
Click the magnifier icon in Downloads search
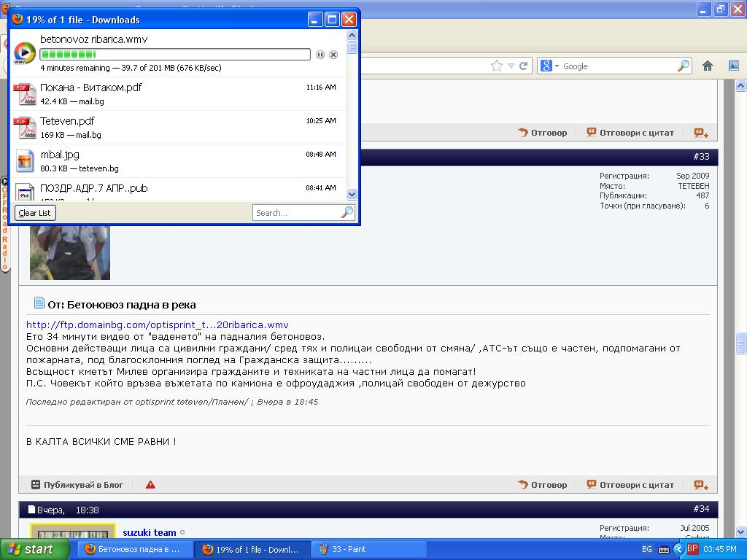[348, 212]
